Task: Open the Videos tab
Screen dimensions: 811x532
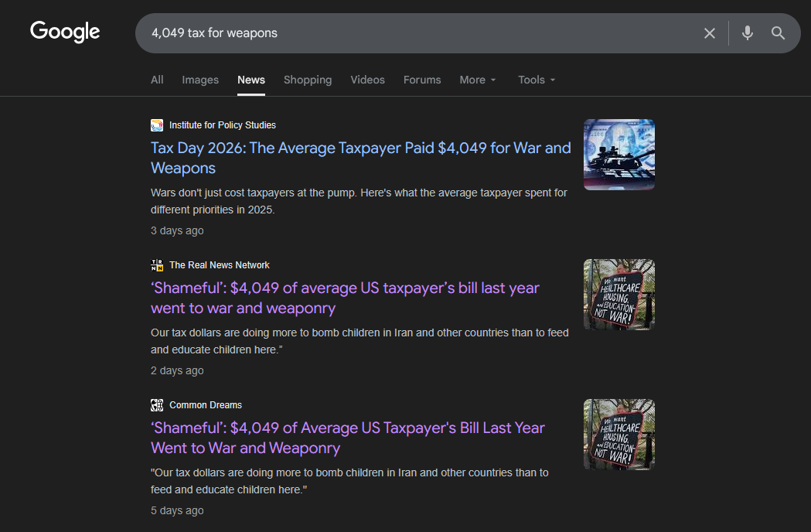Action: click(x=367, y=80)
